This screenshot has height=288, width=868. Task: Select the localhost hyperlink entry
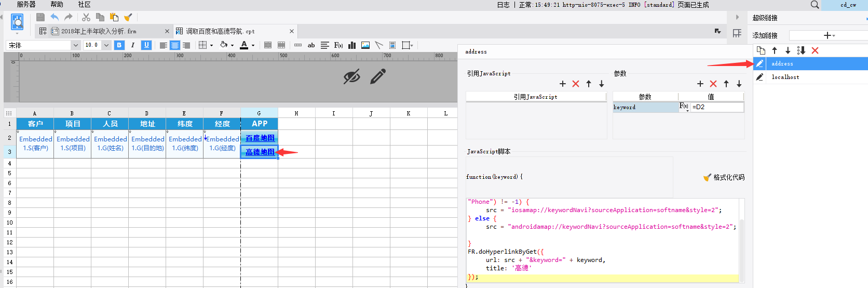click(811, 77)
